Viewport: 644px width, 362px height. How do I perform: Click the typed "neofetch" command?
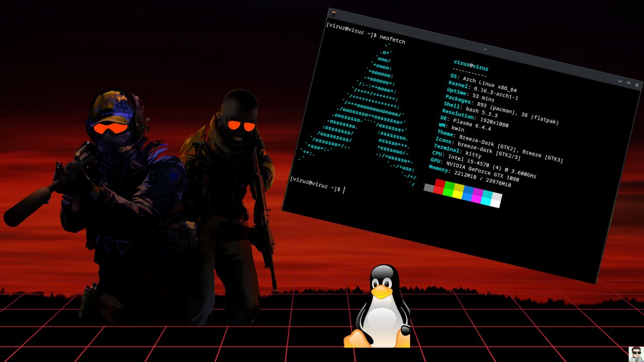click(392, 39)
